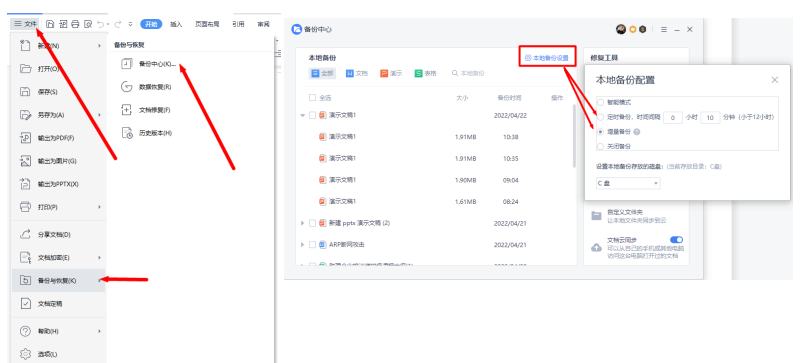The width and height of the screenshot is (803, 363).
Task: Switch to the 引用 ribbon tab
Action: [238, 24]
